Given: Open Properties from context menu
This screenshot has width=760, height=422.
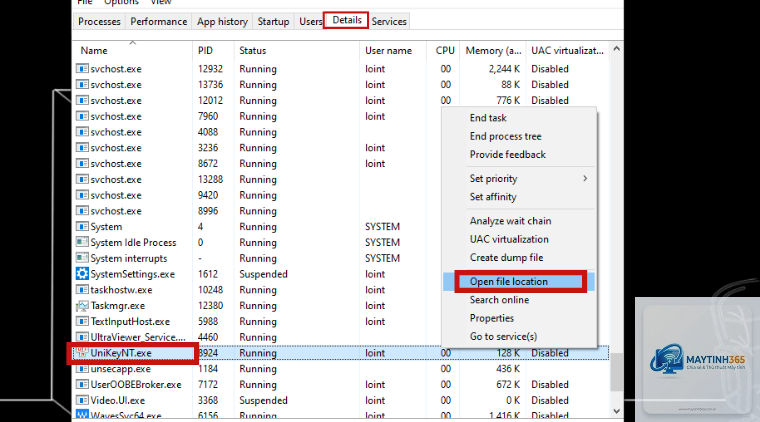Looking at the screenshot, I should (x=491, y=318).
